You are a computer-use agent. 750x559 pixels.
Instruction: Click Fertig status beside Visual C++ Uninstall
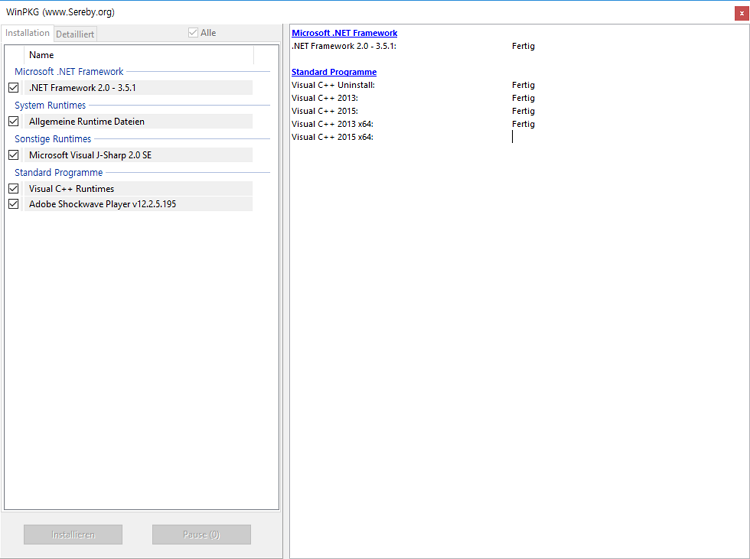point(523,85)
